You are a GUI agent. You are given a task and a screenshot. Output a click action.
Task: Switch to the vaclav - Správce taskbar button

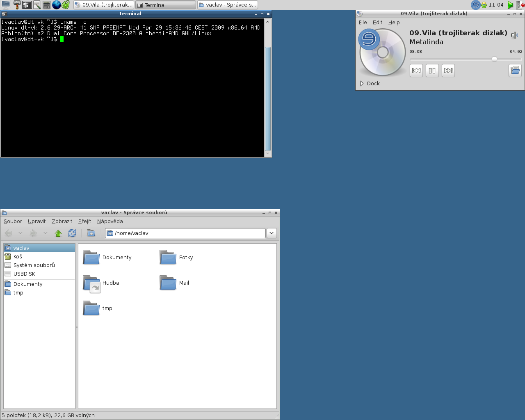point(228,5)
